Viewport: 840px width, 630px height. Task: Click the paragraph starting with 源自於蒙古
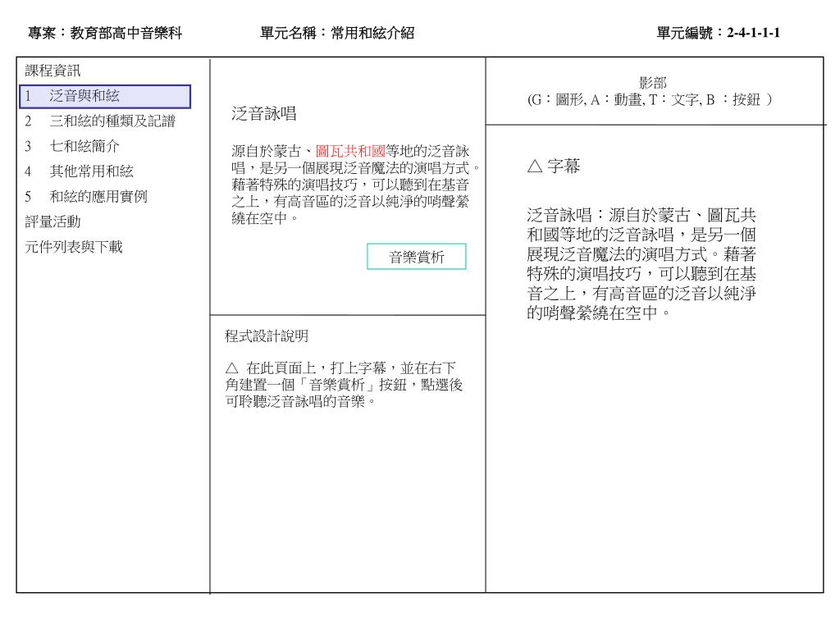tap(356, 185)
